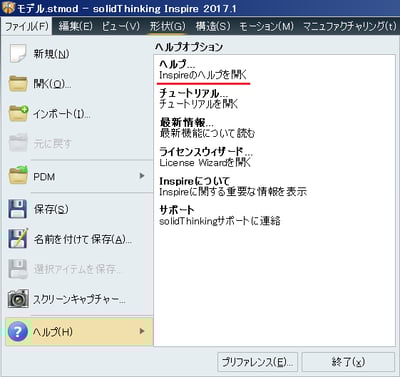Click the solidThinking Inspire app icon in title bar

pos(8,7)
